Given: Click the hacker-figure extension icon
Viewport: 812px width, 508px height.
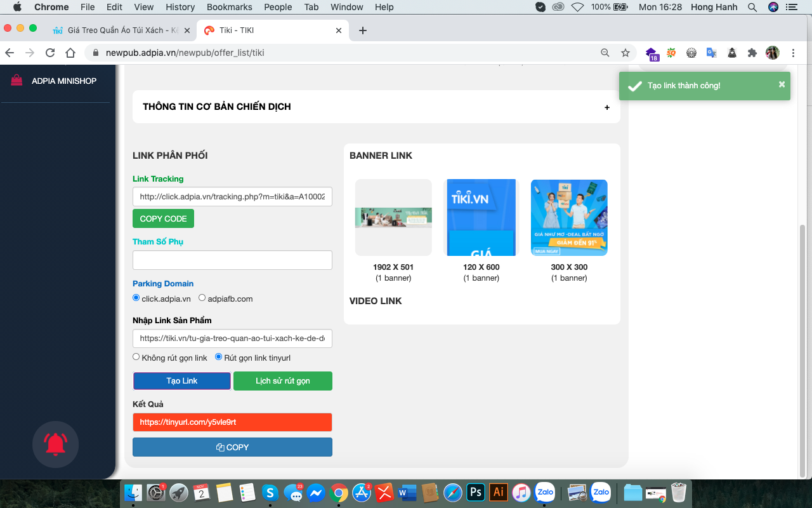Looking at the screenshot, I should click(732, 53).
